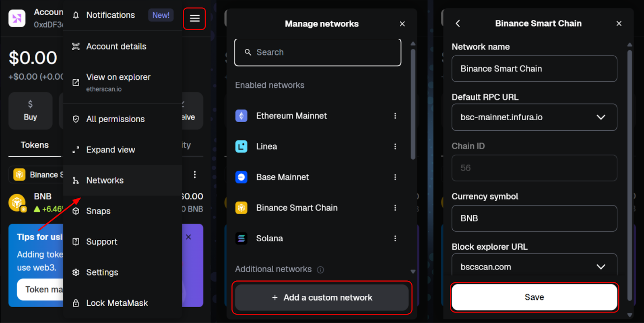
Task: Select Networks from the menu
Action: pos(105,180)
